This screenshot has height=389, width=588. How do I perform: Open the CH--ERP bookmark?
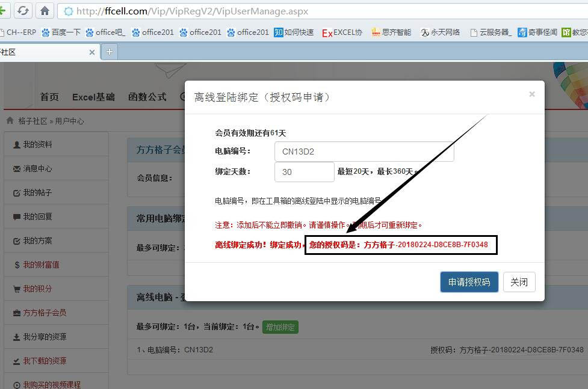pos(18,32)
